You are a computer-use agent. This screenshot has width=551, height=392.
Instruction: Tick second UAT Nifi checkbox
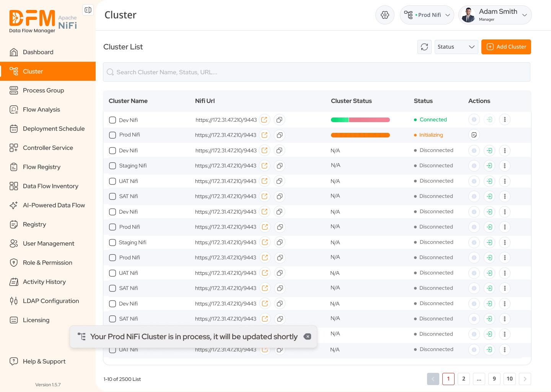tap(112, 273)
